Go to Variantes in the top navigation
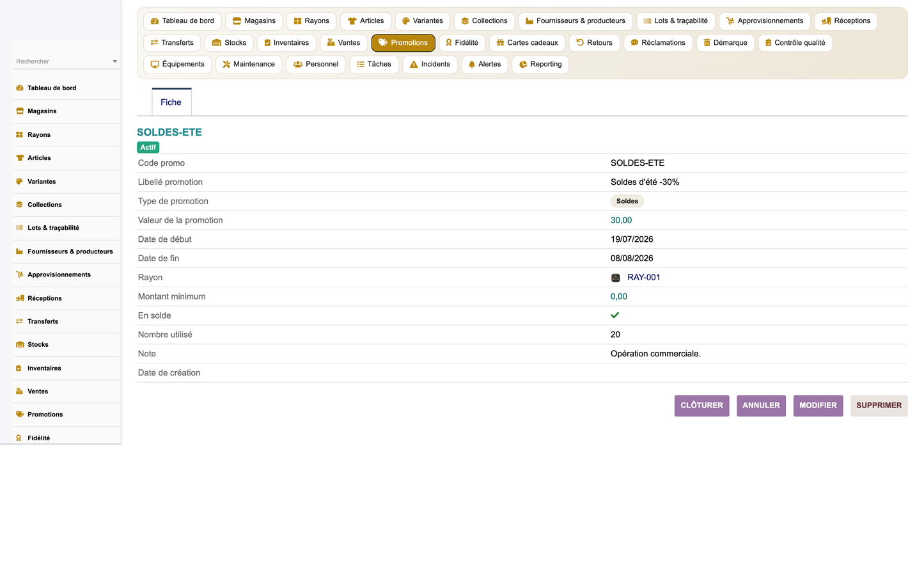The image size is (924, 572). tap(423, 21)
